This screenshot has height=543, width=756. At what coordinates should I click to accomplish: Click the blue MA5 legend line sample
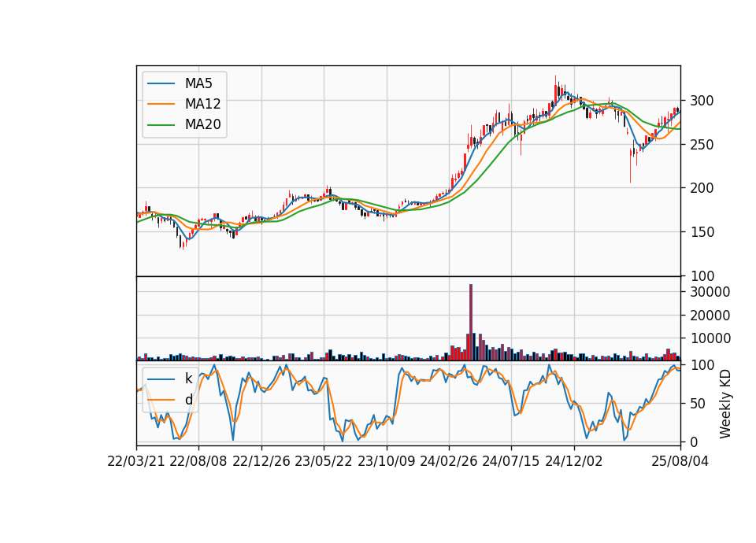(x=161, y=83)
